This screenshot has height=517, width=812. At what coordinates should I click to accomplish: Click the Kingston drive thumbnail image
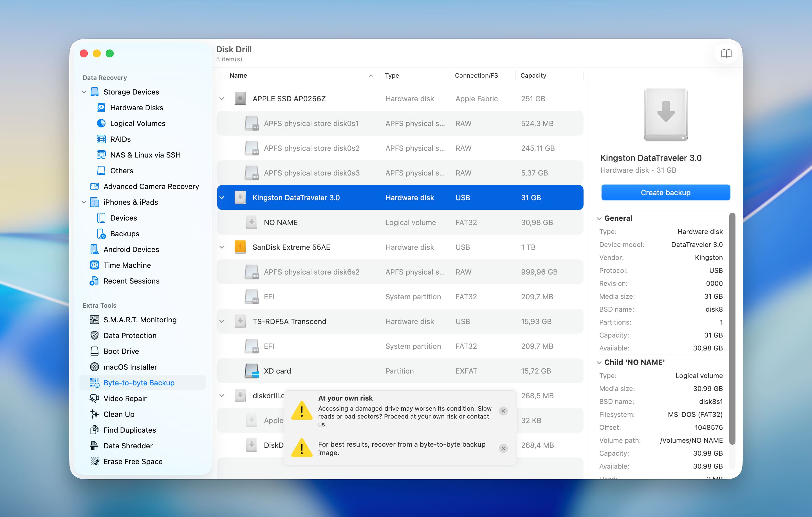tap(666, 114)
